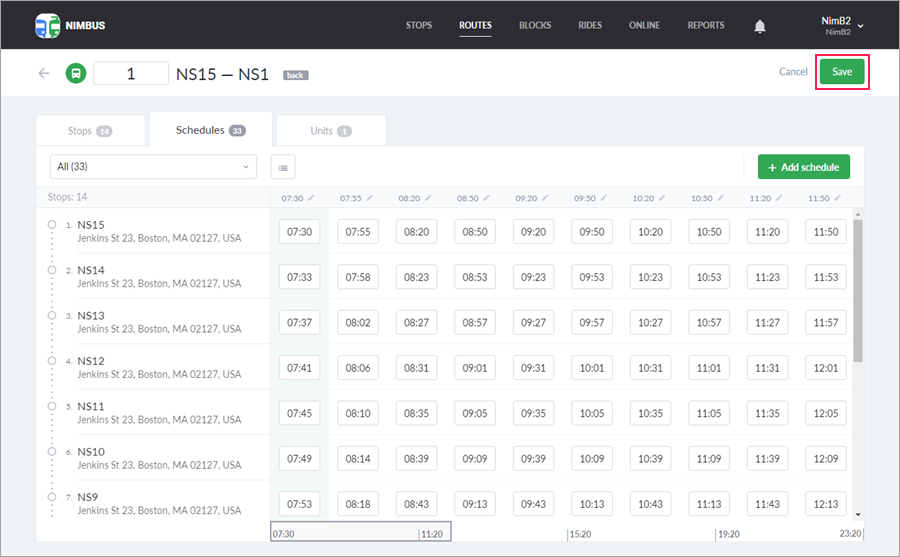The image size is (900, 557).
Task: Select the NS15 stop circle marker
Action: point(51,225)
